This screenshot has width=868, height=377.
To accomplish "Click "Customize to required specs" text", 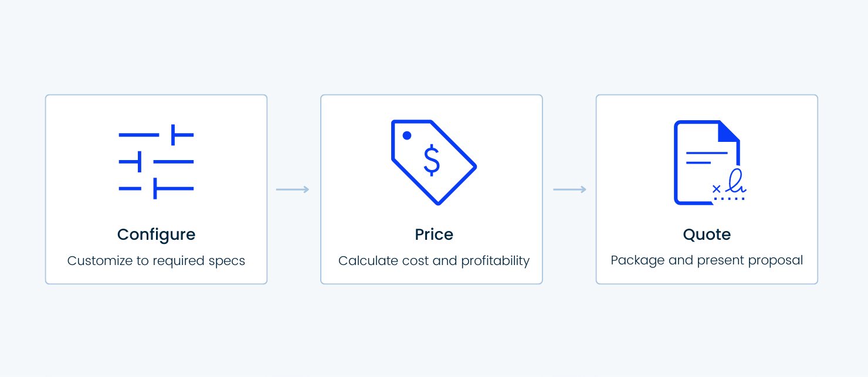I will tap(156, 261).
